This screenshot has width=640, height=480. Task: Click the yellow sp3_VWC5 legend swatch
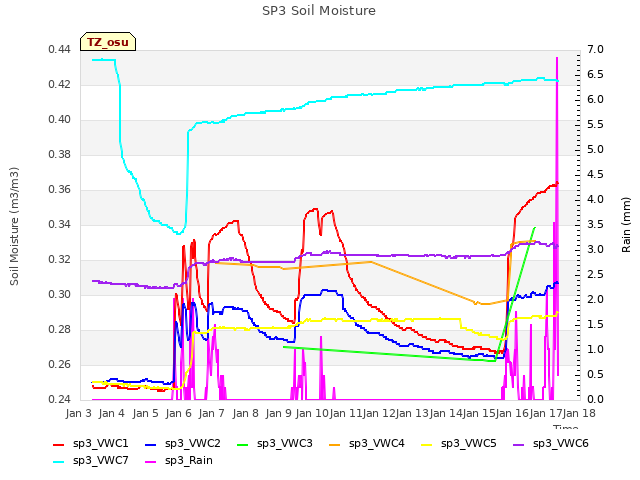427,444
